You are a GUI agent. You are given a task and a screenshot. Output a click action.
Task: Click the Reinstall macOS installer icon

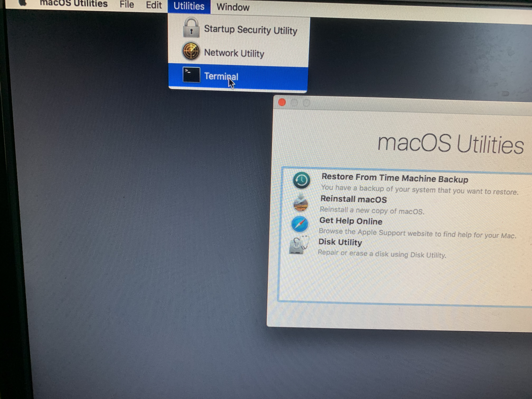tap(301, 203)
